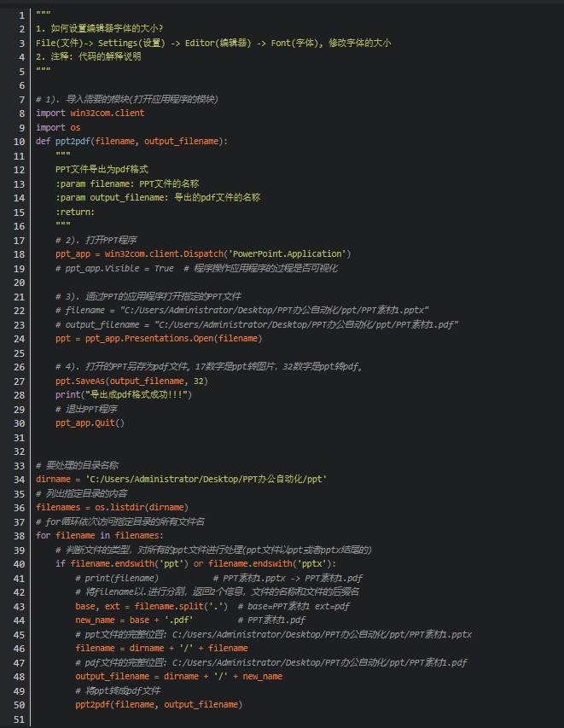This screenshot has height=728, width=564.
Task: Click line number 10 in the gutter
Action: click(x=17, y=141)
